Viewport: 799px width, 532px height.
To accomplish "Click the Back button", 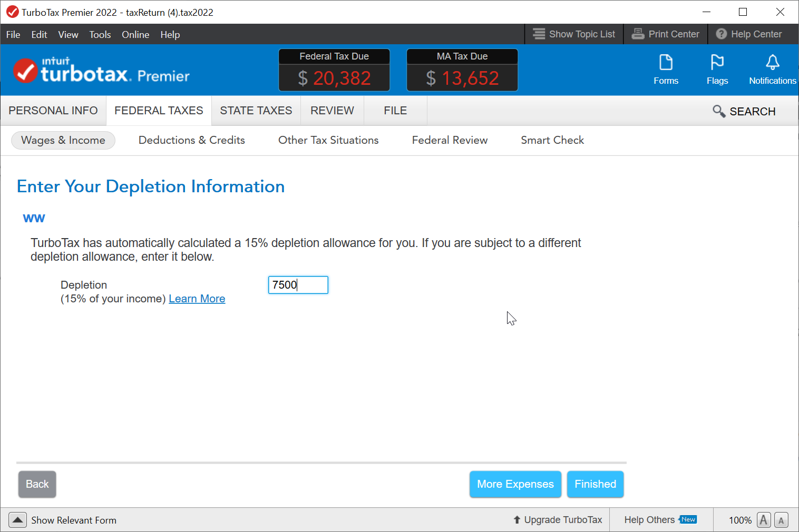I will [x=37, y=484].
